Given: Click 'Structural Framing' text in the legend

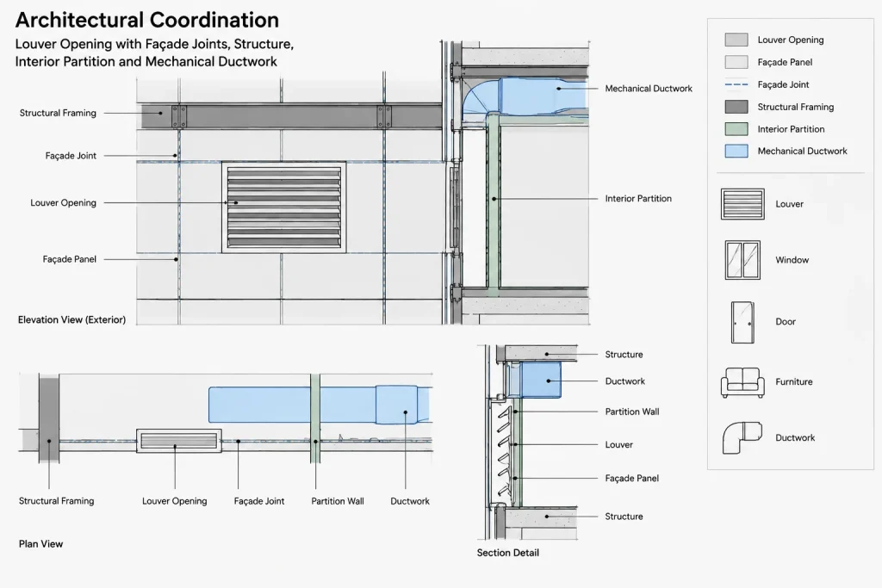Looking at the screenshot, I should click(795, 107).
